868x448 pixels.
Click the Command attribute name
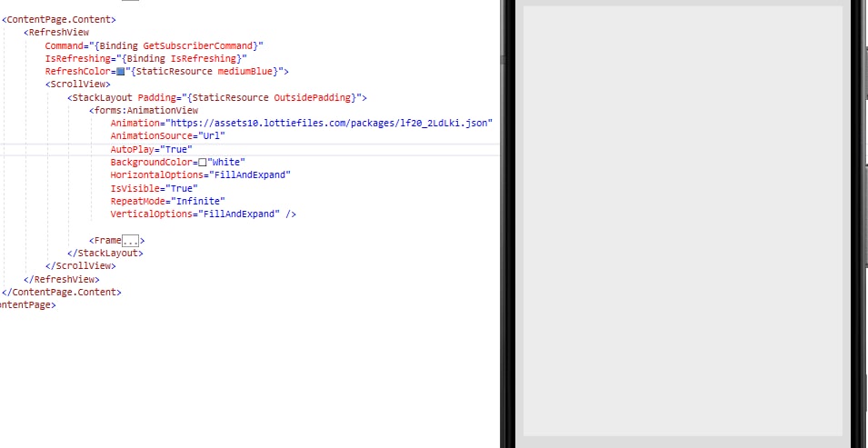tap(65, 45)
